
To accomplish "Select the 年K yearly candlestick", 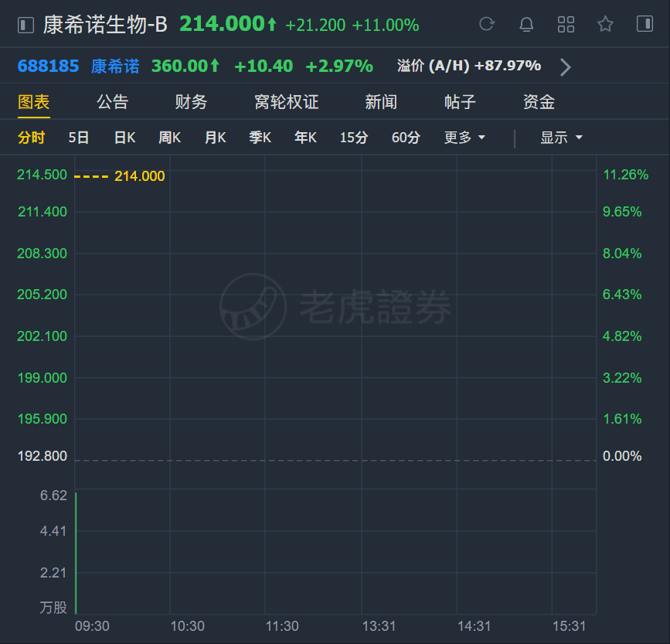I will point(305,138).
